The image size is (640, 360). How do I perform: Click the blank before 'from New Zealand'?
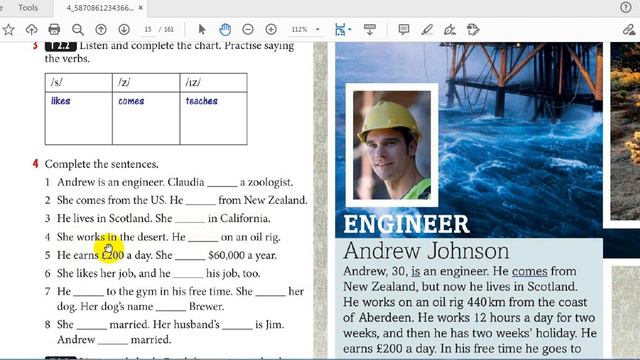pyautogui.click(x=200, y=202)
